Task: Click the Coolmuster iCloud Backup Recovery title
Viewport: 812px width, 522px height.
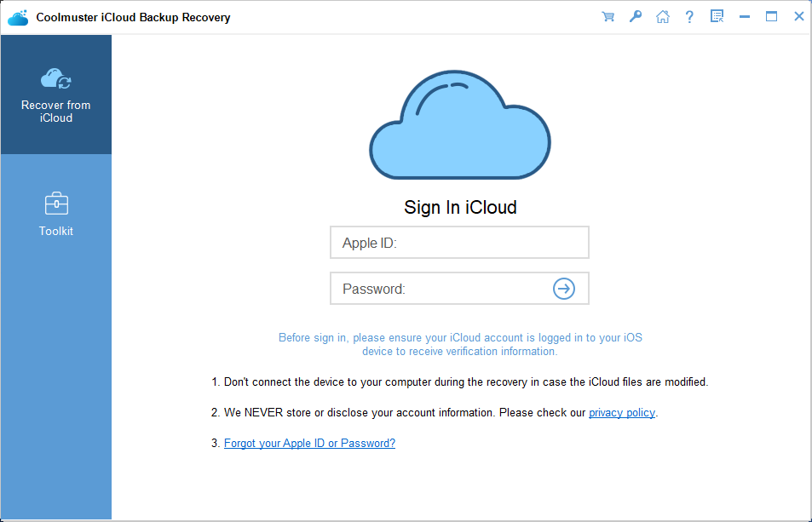Action: point(133,18)
